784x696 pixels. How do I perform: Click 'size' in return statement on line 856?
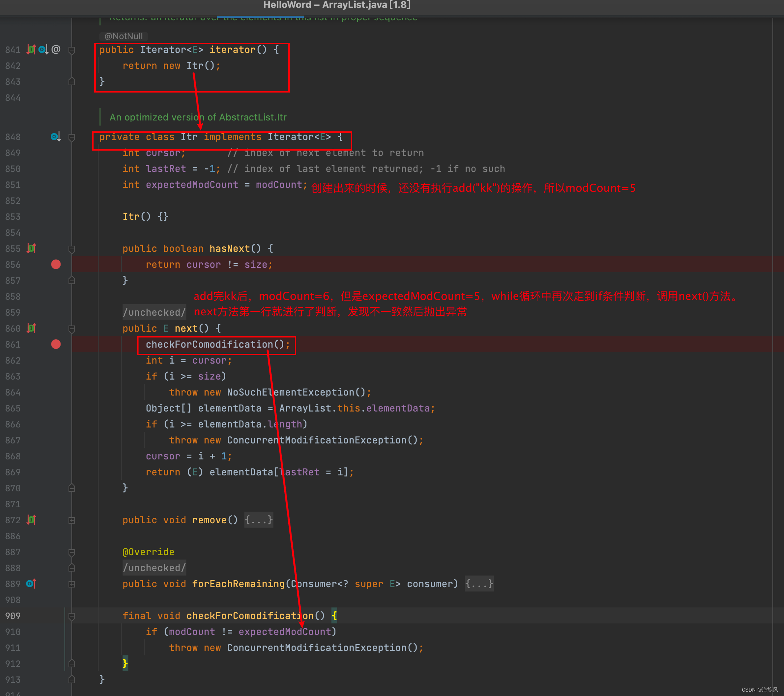tap(255, 265)
